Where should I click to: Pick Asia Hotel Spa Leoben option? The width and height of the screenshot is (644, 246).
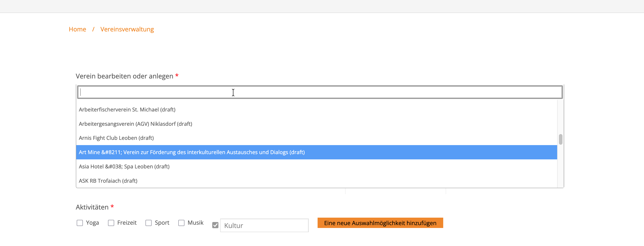pos(124,166)
